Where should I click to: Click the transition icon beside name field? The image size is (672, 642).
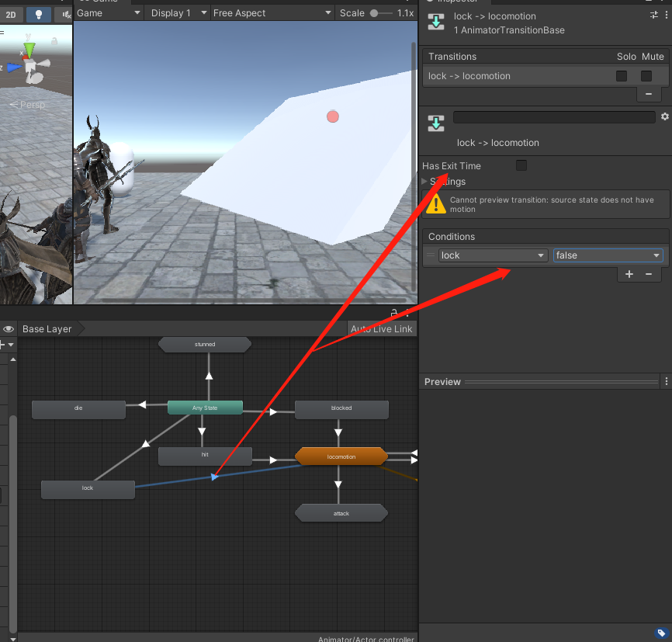(436, 123)
